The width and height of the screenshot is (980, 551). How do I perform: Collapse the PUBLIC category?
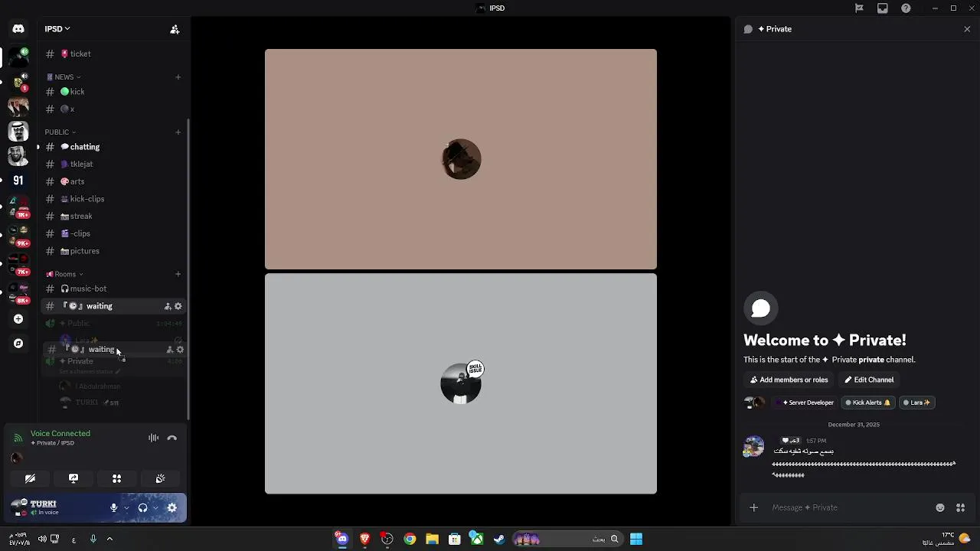click(60, 132)
